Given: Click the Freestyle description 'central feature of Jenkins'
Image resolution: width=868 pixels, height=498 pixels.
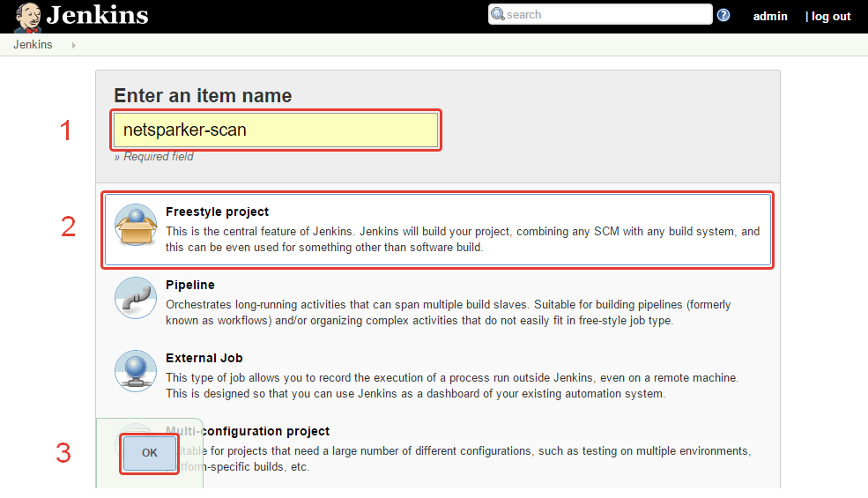Looking at the screenshot, I should (x=463, y=240).
